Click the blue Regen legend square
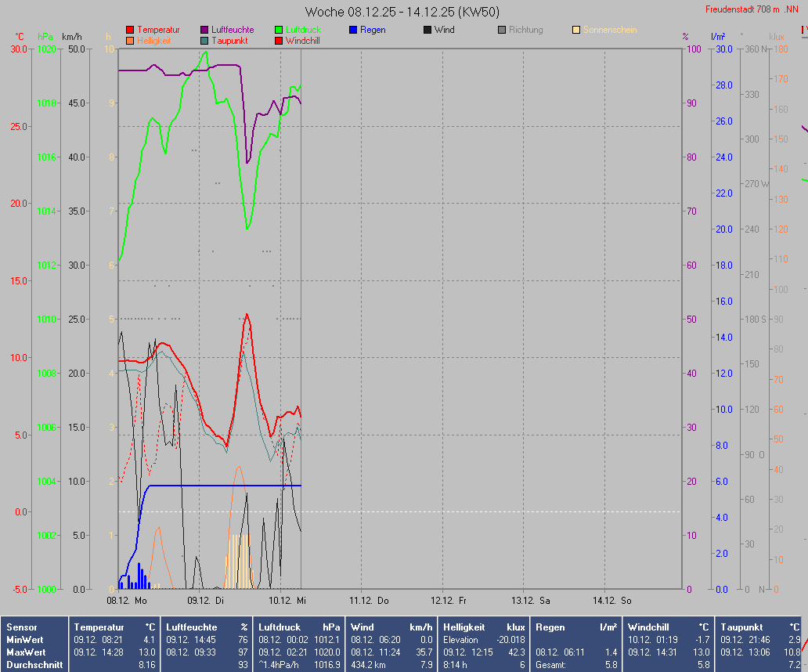 (x=353, y=30)
